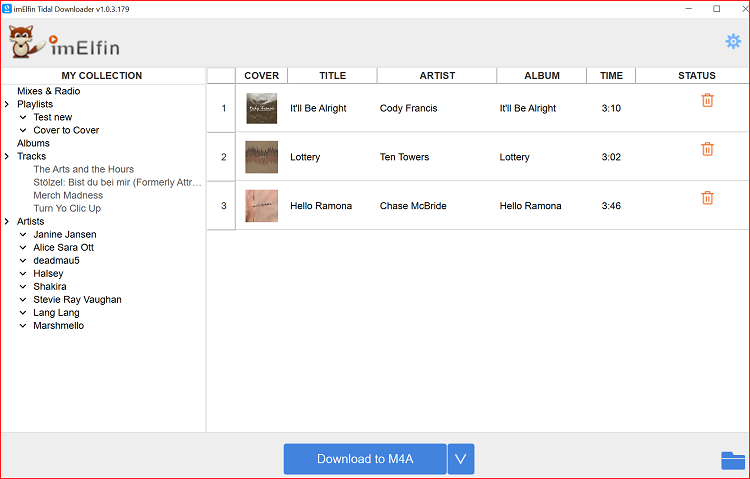Open the output format dropdown arrow

click(461, 459)
